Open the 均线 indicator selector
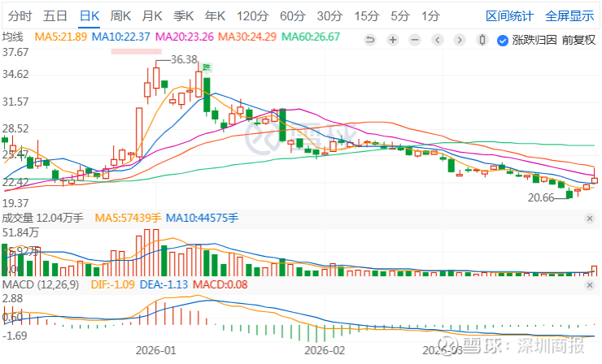The height and width of the screenshot is (364, 602). (x=13, y=37)
